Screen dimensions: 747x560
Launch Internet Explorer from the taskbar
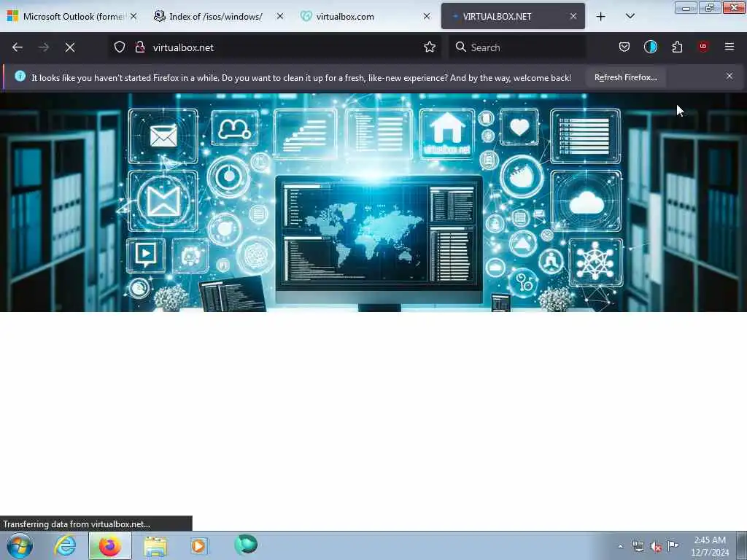[65, 545]
